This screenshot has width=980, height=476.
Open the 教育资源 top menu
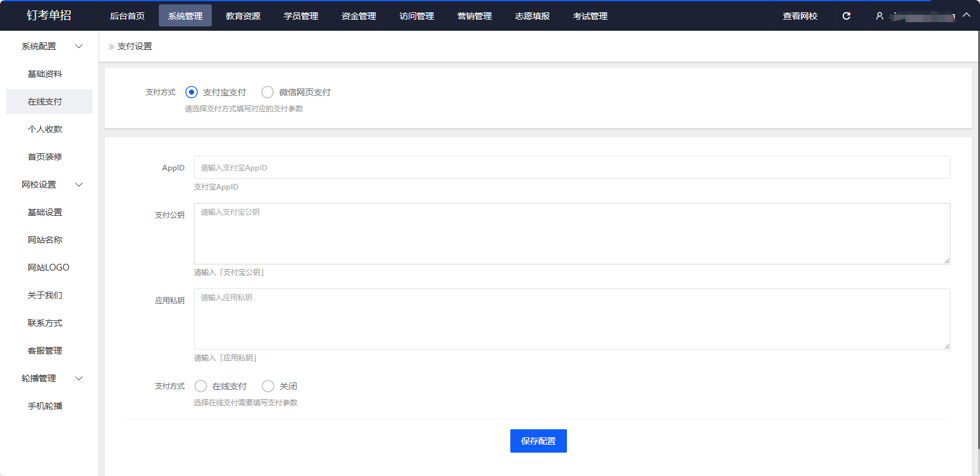click(243, 16)
